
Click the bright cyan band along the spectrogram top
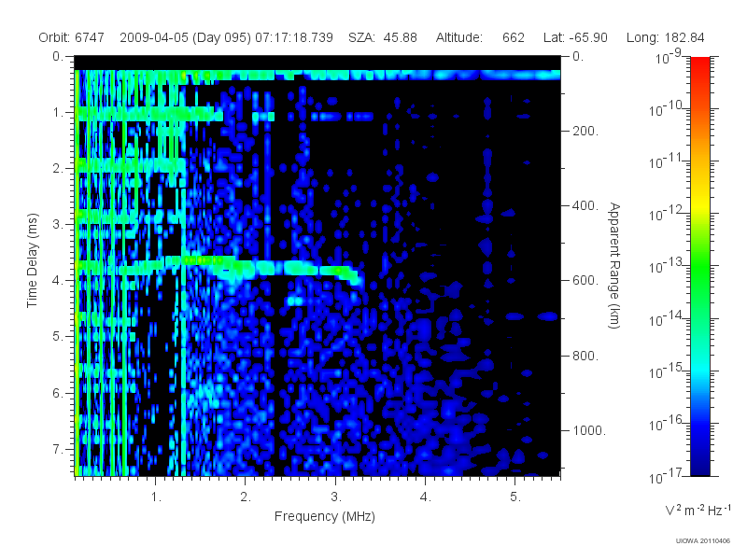(x=317, y=75)
